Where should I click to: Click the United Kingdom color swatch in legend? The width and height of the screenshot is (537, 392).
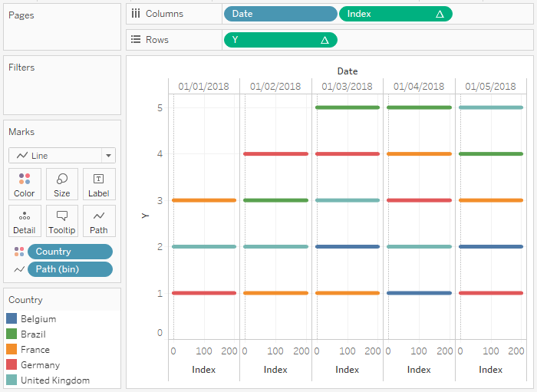click(12, 380)
